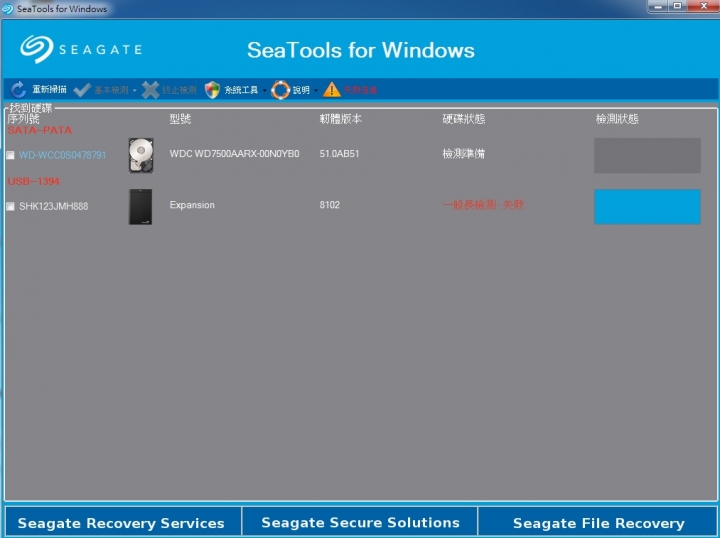Click the SeaTools title bar app icon

click(x=8, y=9)
